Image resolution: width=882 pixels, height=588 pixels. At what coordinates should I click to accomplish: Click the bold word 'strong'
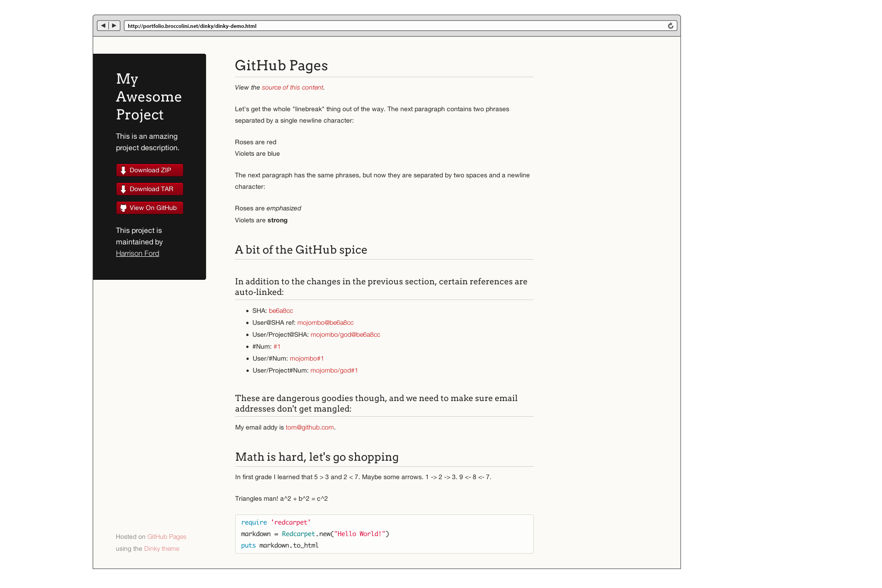277,220
